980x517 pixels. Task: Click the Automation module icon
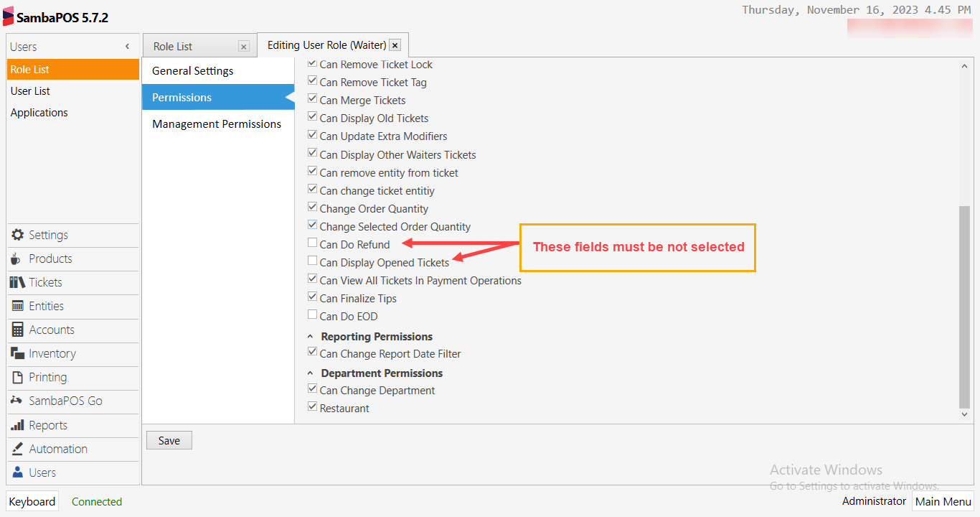(17, 449)
